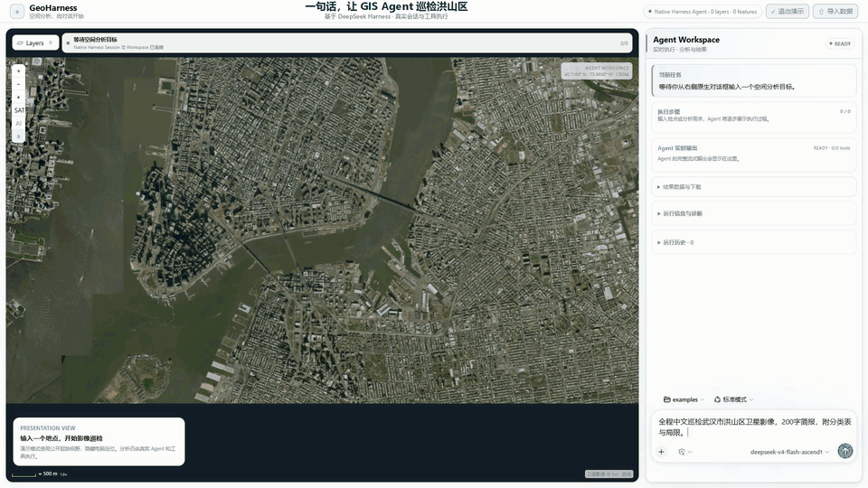Screen dimensions: 868x488
Task: Click the 500 m scale bar
Action: coord(39,474)
